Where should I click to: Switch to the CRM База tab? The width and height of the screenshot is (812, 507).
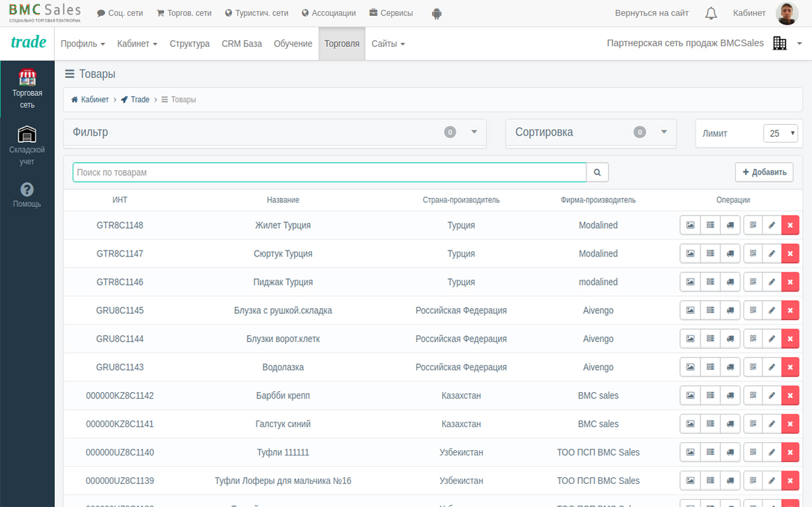(x=242, y=44)
